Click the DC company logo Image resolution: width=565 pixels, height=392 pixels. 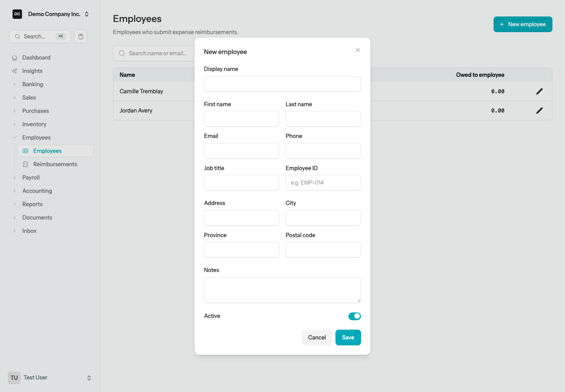click(x=17, y=14)
